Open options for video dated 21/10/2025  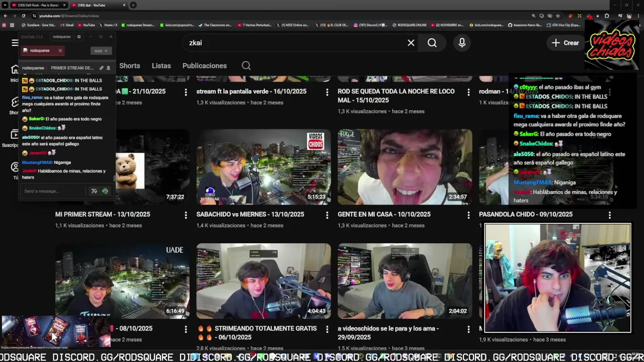click(x=186, y=92)
